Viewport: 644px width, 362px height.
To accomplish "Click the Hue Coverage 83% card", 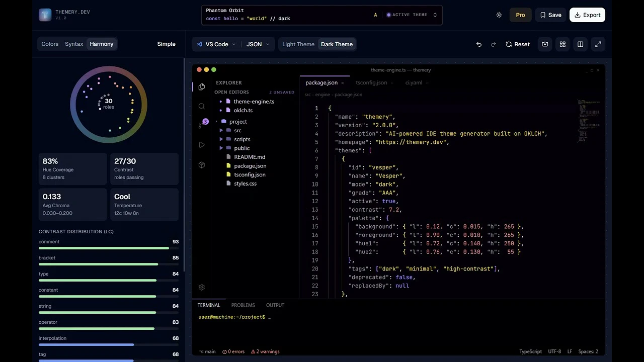I will (x=72, y=168).
